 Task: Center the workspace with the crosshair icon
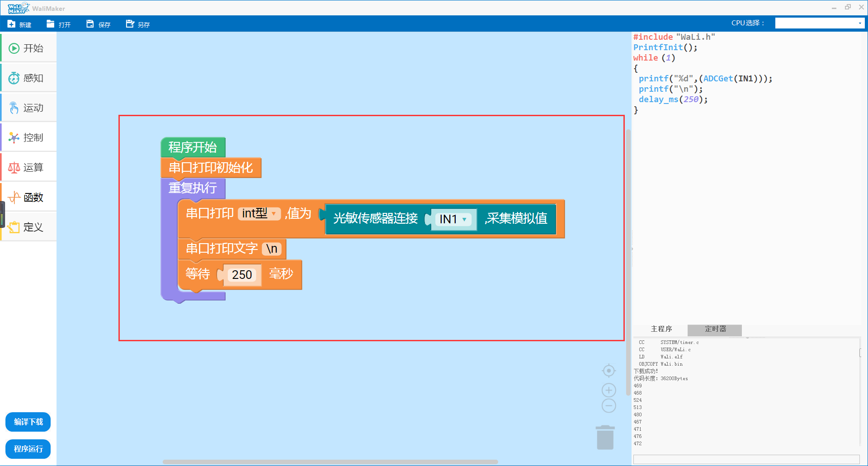pyautogui.click(x=609, y=371)
